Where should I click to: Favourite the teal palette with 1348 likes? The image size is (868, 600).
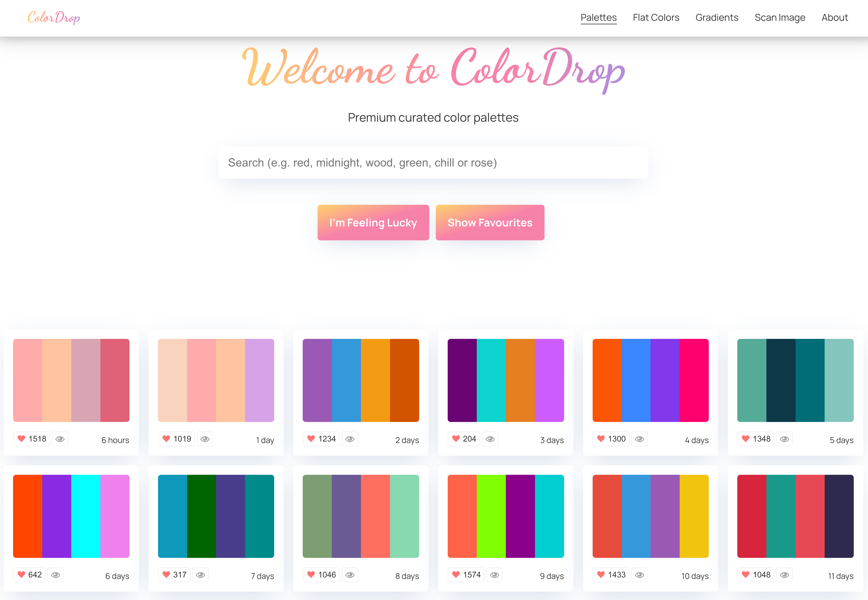tap(755, 439)
